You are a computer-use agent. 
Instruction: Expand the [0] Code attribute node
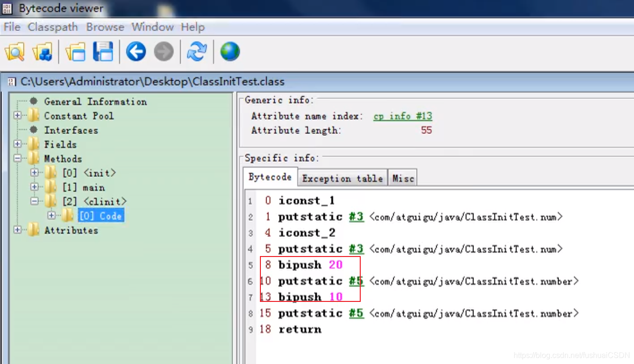[x=52, y=216]
